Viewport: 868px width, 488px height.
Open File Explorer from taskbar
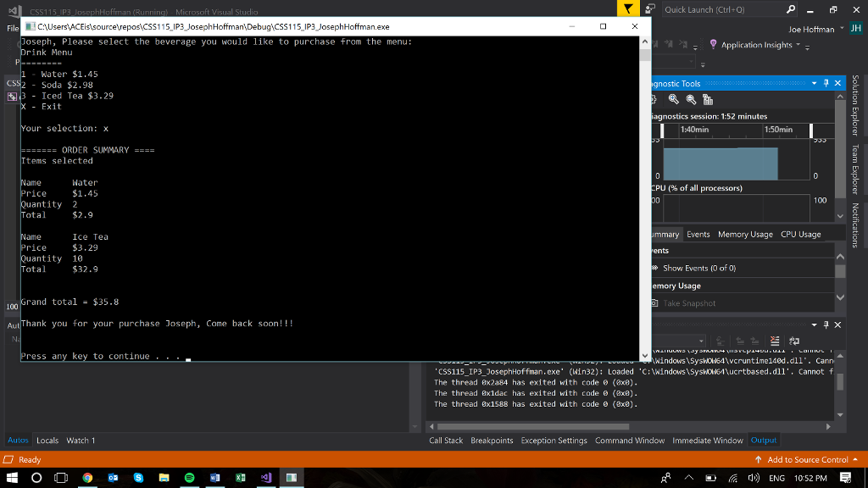click(x=164, y=478)
